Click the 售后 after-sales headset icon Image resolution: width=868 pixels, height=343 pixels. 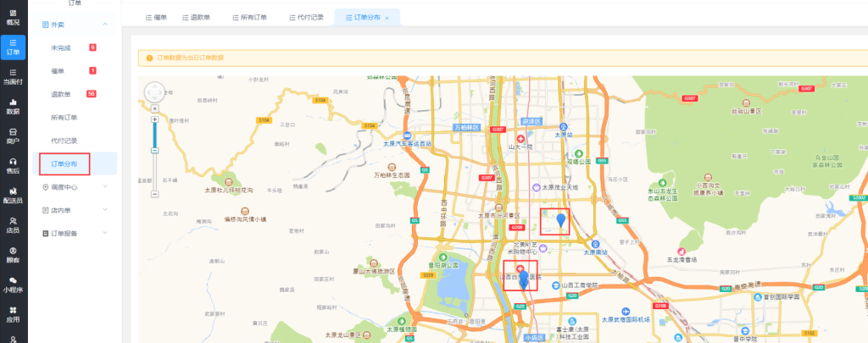(x=14, y=165)
